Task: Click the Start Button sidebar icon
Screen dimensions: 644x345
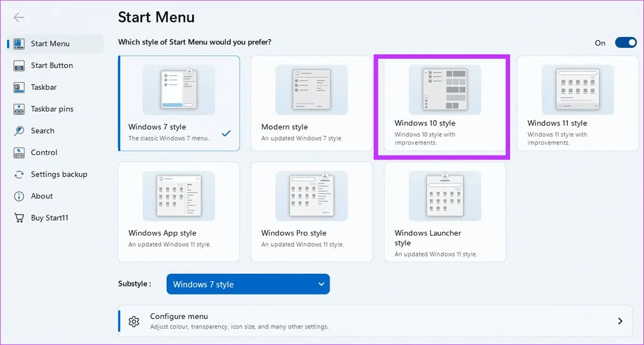Action: (19, 65)
